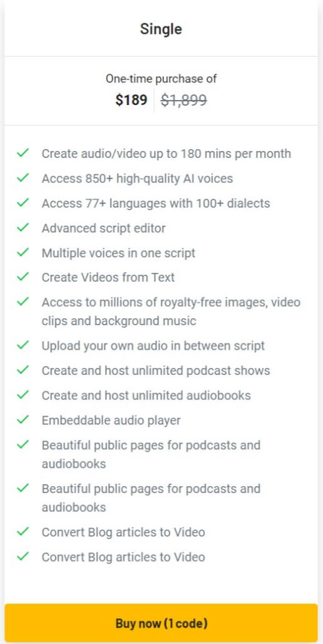This screenshot has width=323, height=644.
Task: Click checkmark beside Multiple voices in one script
Action: pyautogui.click(x=23, y=252)
